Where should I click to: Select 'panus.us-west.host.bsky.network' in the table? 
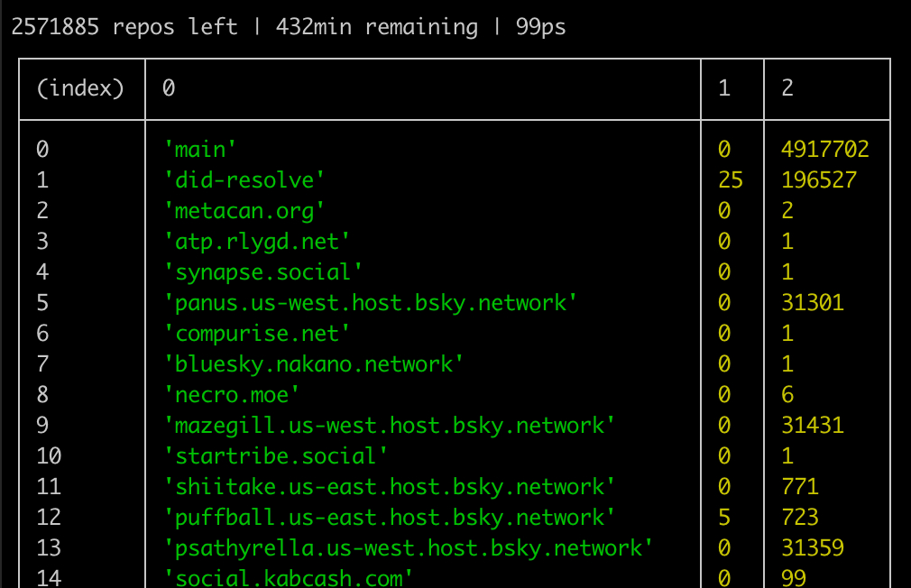click(x=370, y=303)
